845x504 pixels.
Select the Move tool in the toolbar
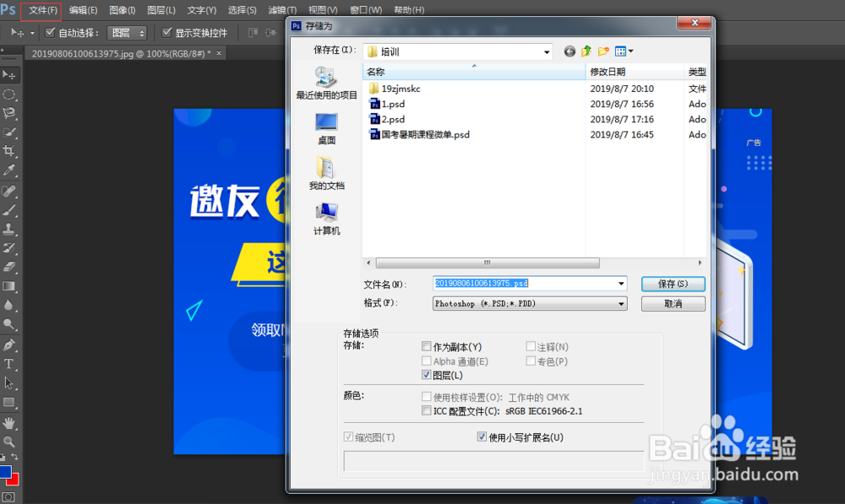tap(9, 74)
